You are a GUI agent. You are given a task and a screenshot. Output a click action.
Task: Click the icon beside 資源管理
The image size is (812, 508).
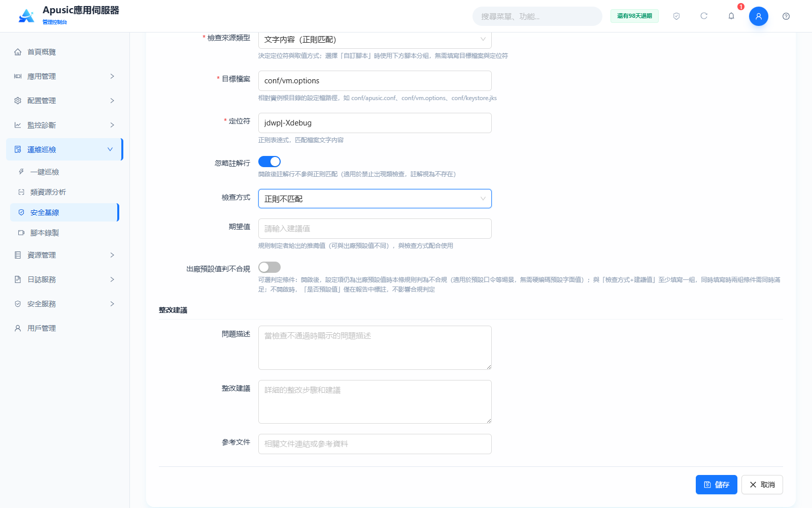pyautogui.click(x=18, y=255)
